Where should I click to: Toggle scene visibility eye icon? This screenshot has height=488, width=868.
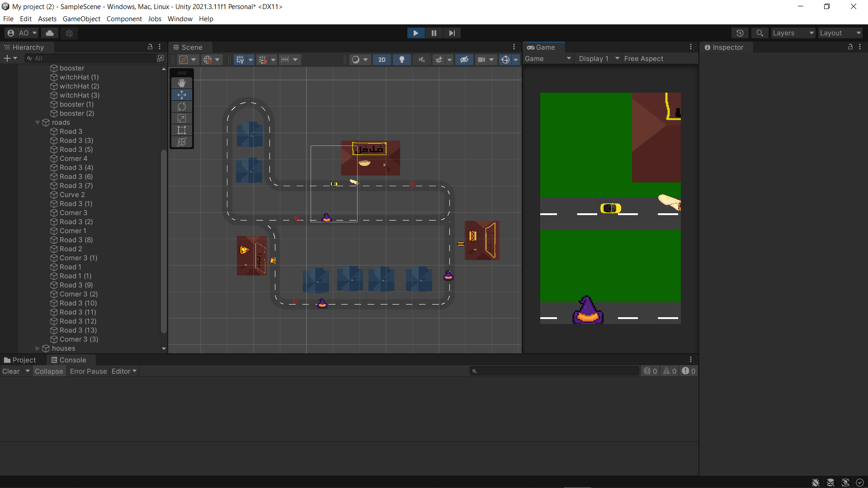coord(464,59)
